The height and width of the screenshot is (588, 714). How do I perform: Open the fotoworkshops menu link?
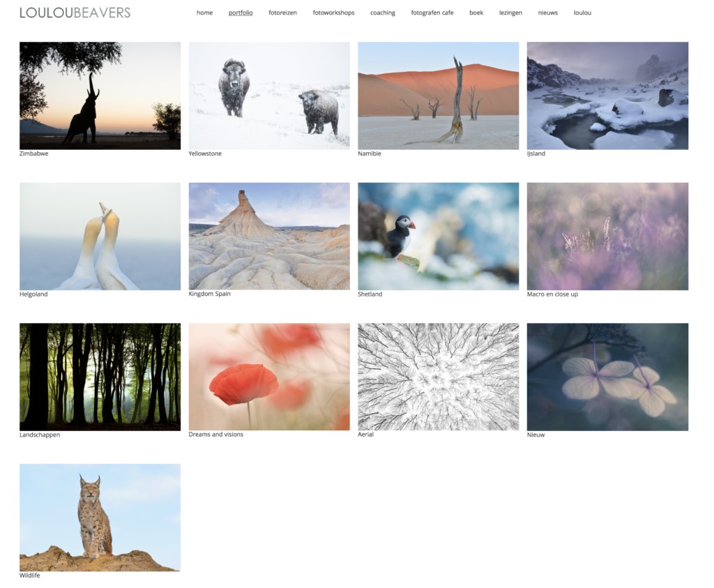click(333, 13)
